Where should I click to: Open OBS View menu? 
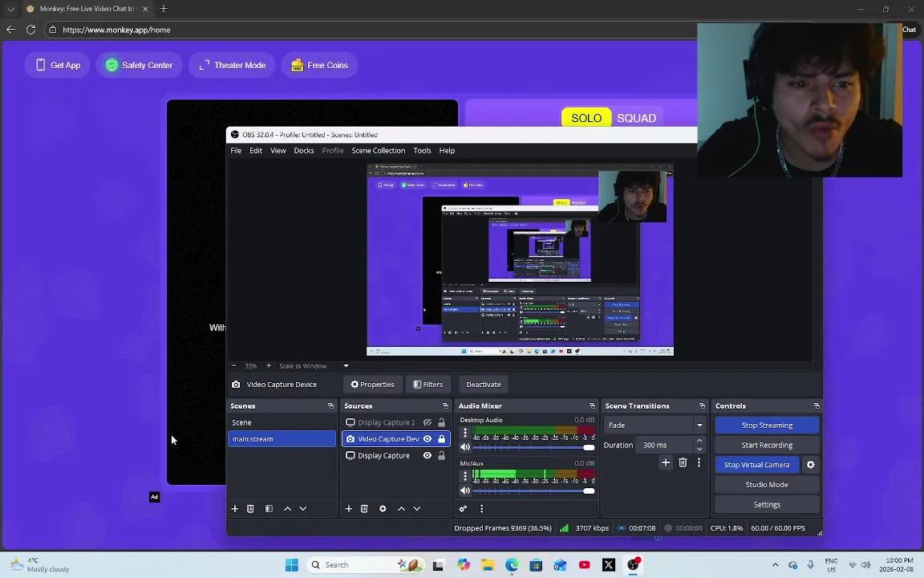click(278, 150)
